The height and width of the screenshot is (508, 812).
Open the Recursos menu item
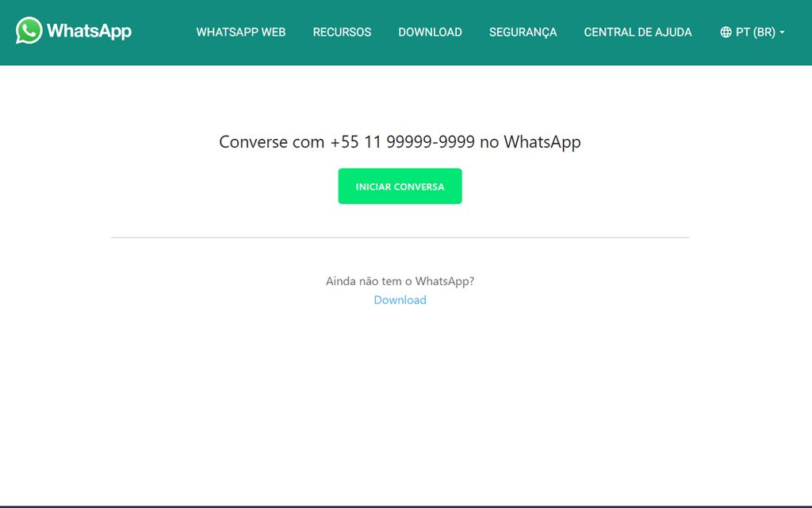point(342,32)
